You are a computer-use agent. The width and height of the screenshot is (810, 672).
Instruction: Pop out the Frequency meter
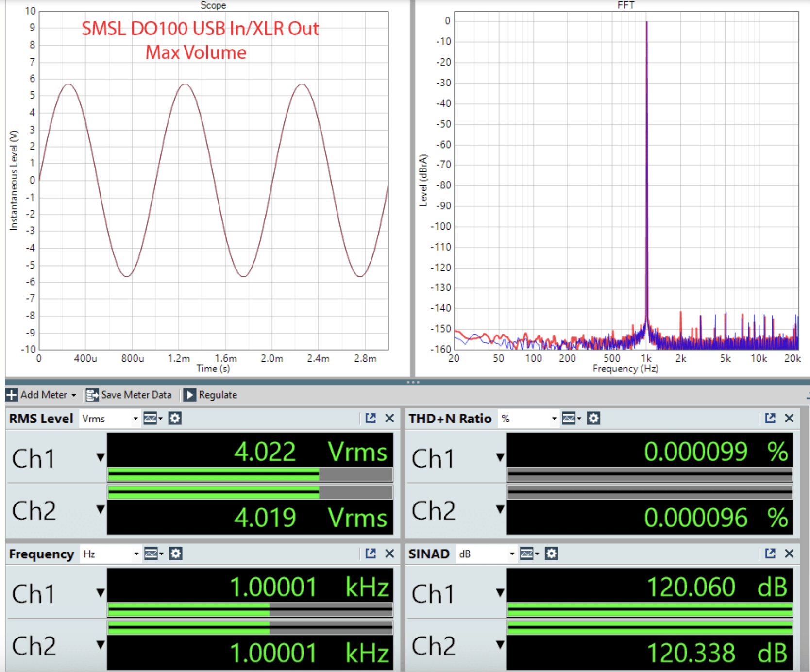click(371, 554)
